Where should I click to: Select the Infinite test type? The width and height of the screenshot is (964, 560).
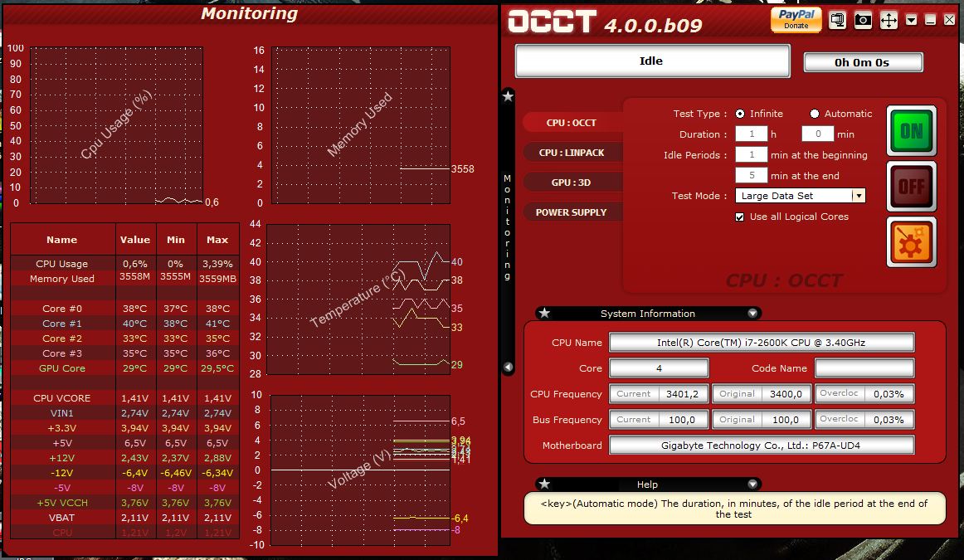pos(740,114)
